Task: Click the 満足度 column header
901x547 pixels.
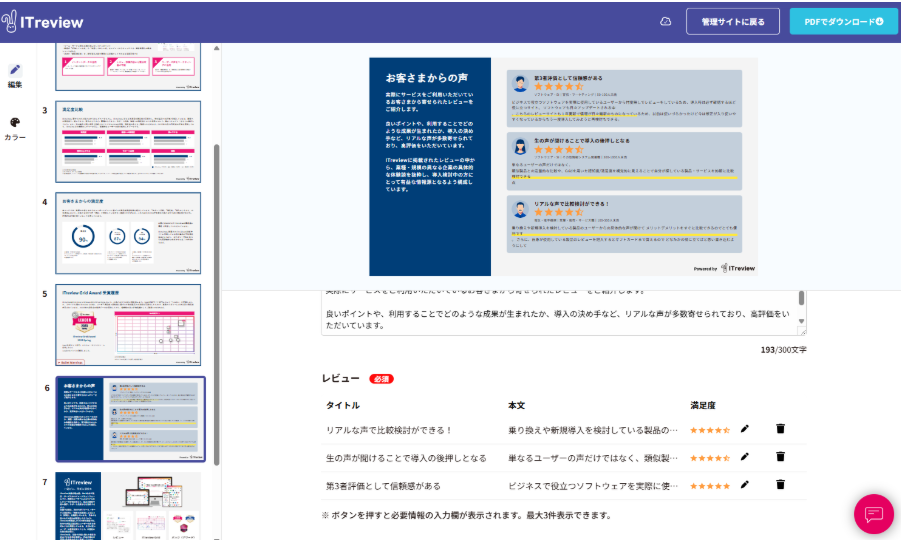Action: (x=703, y=405)
